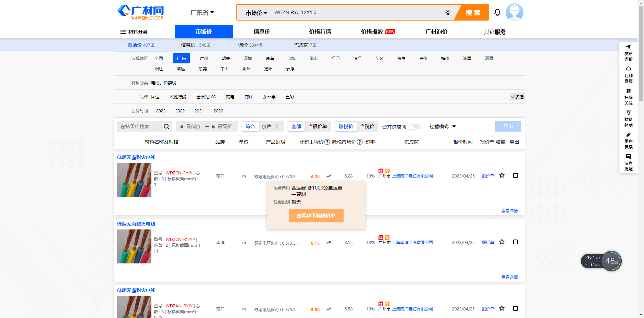Viewport: 644px width, 318px height.
Task: Click the 最高价 price input
Action: pos(225,126)
